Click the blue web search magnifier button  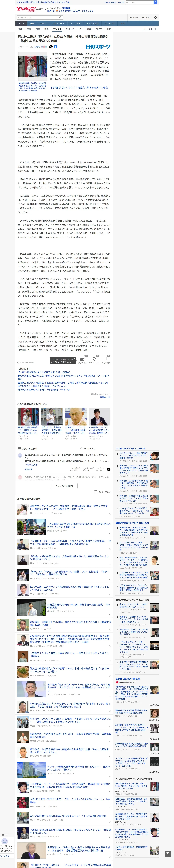[x=155, y=2]
